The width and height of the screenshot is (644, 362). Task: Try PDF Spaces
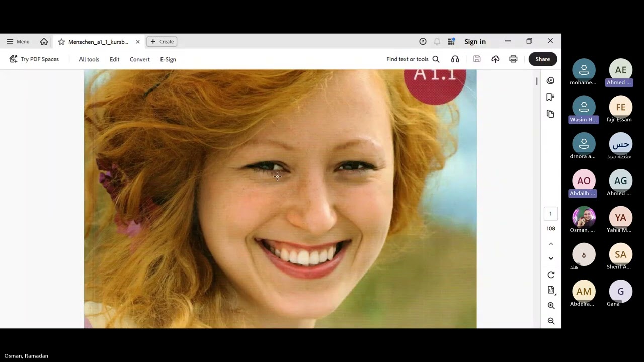click(x=34, y=59)
